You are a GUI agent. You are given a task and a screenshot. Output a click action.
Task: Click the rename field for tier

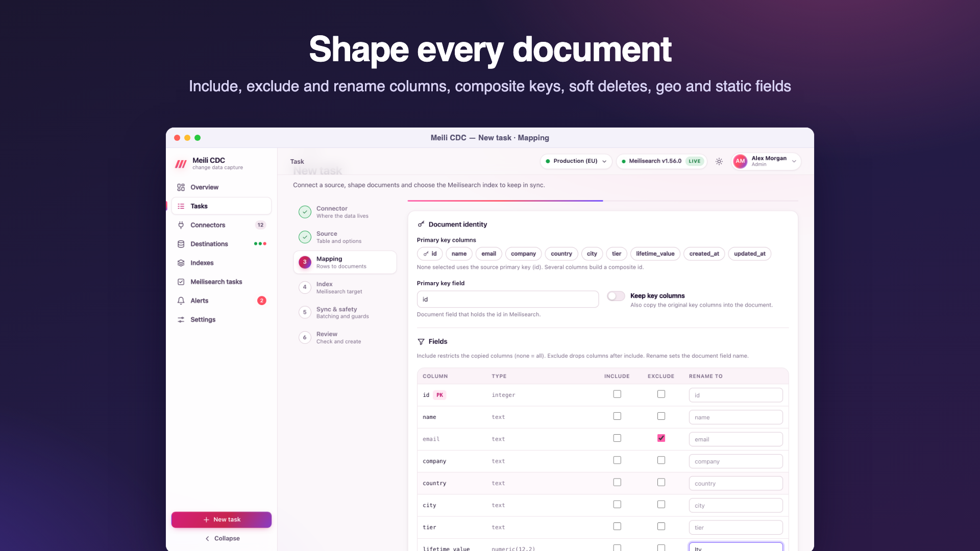[x=736, y=528]
